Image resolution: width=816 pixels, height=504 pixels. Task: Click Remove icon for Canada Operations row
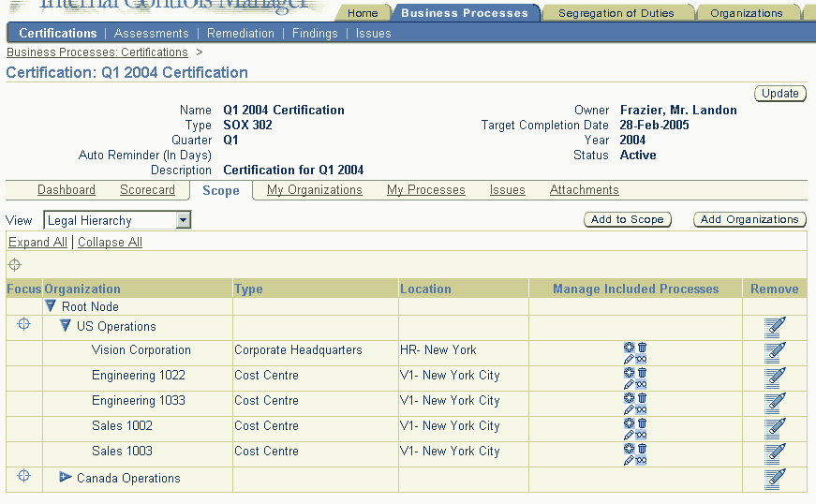775,480
